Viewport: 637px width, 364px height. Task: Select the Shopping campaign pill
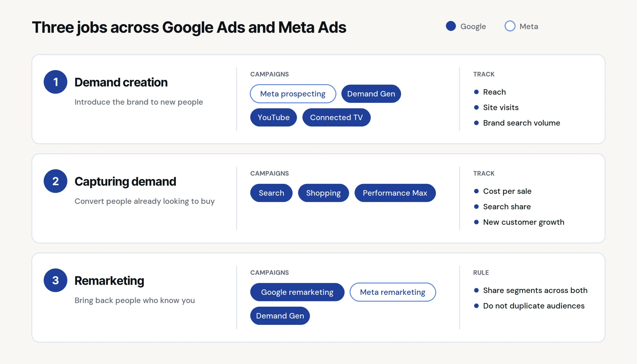[x=323, y=193]
